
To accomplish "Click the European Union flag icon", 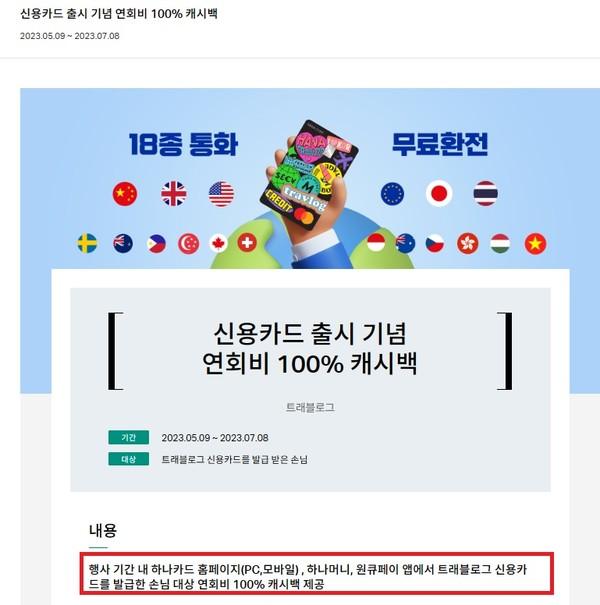I will tap(392, 193).
